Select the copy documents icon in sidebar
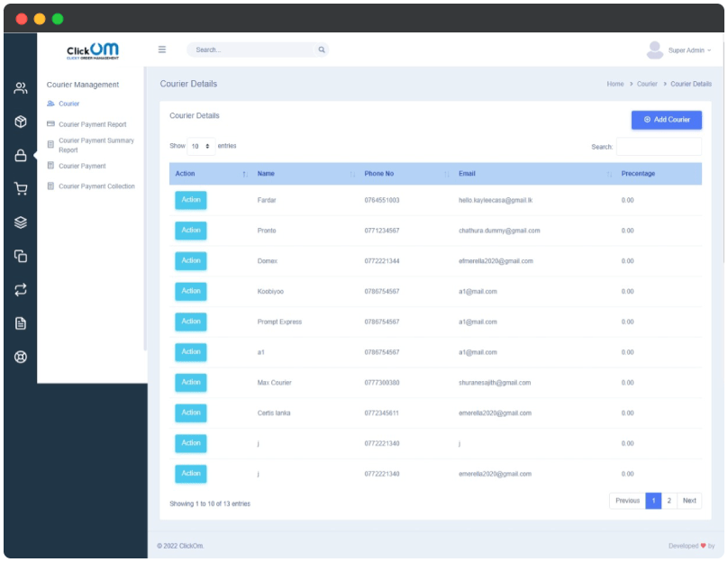The image size is (728, 562). pyautogui.click(x=21, y=256)
